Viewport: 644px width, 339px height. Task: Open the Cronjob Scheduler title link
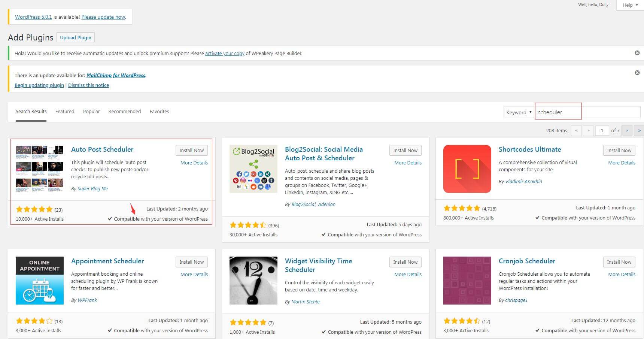click(x=527, y=261)
